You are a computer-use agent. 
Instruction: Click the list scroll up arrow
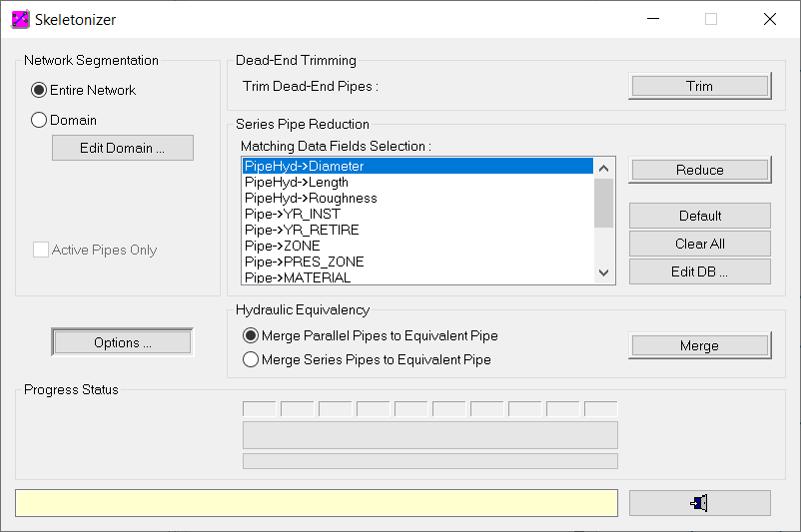tap(604, 168)
